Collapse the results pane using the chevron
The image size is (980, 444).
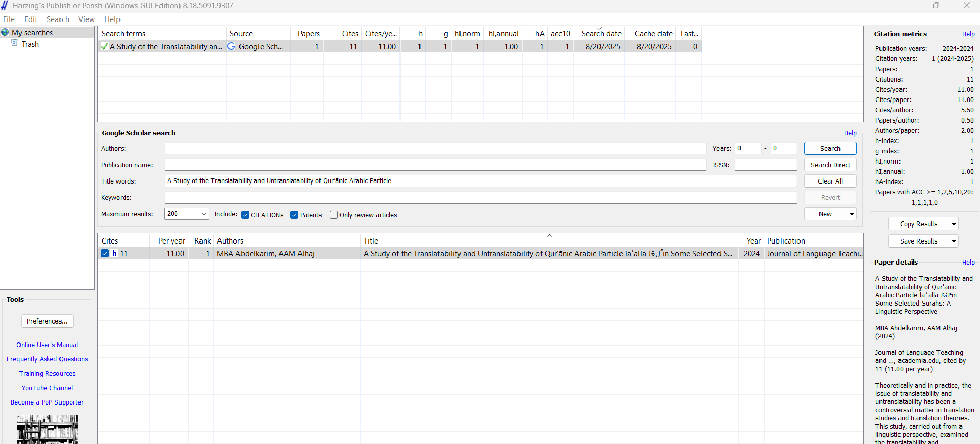(x=549, y=235)
